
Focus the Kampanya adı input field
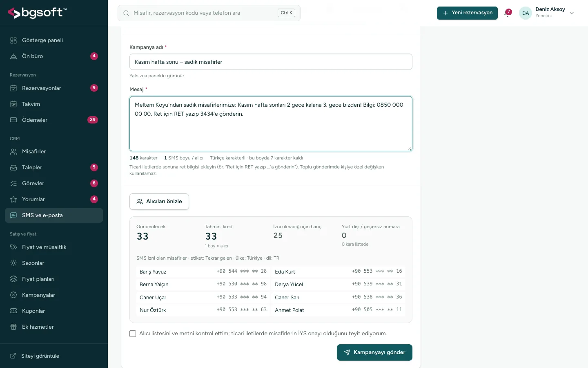tap(271, 62)
